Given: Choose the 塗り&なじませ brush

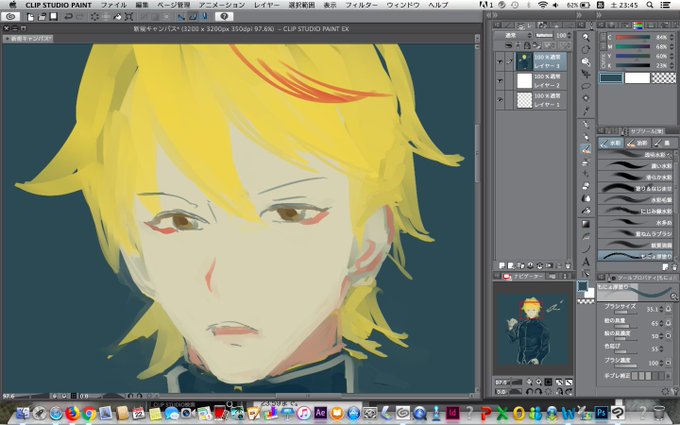Looking at the screenshot, I should 635,188.
